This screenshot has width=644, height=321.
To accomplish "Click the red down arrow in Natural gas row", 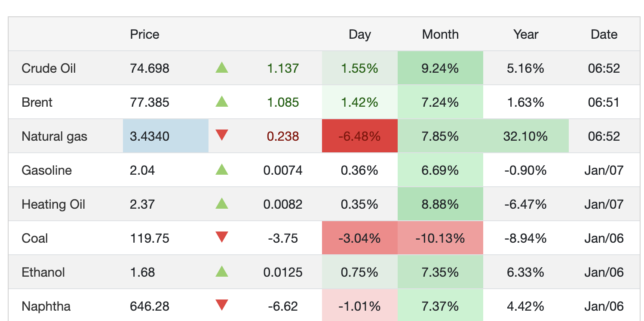I will point(222,136).
